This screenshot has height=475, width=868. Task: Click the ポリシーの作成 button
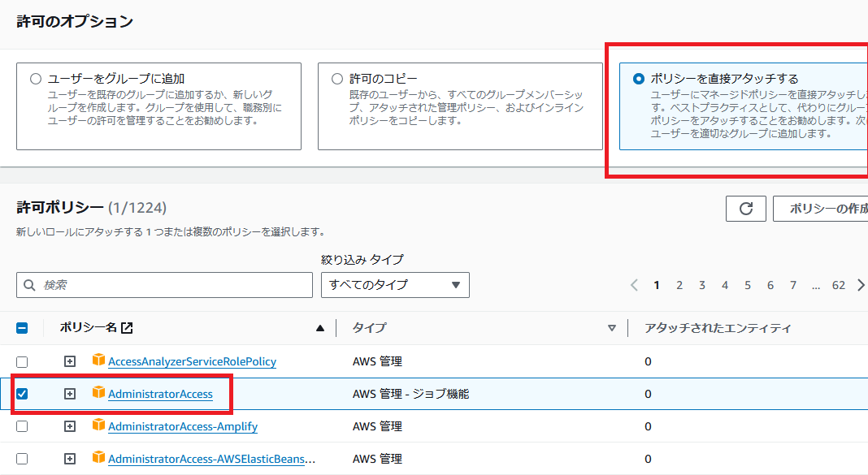(x=820, y=209)
